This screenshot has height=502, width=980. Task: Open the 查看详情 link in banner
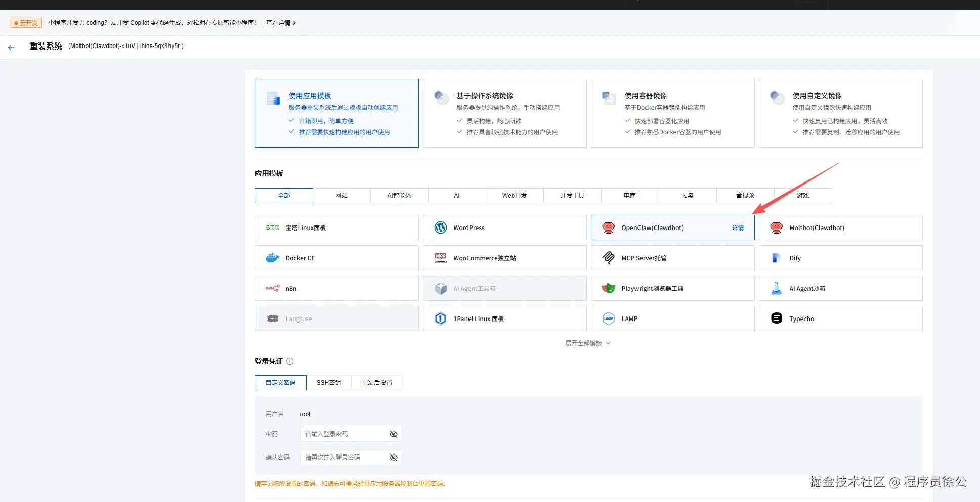tap(281, 23)
